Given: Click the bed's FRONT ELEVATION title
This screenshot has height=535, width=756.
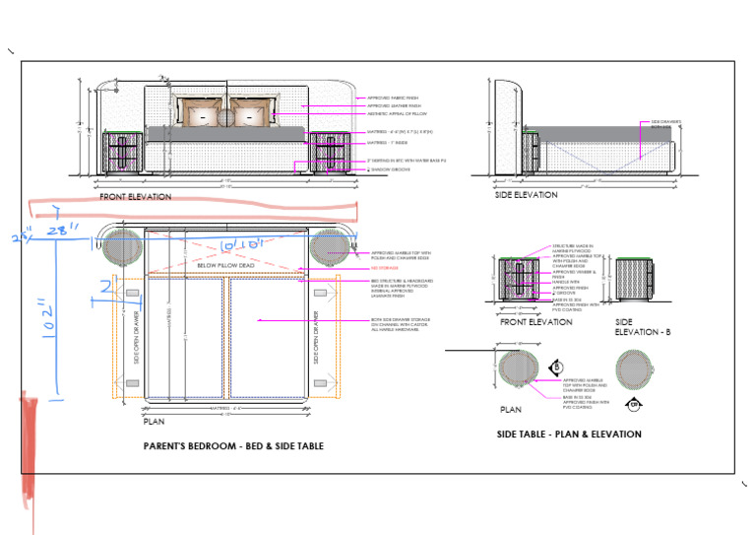Looking at the screenshot, I should tap(136, 197).
